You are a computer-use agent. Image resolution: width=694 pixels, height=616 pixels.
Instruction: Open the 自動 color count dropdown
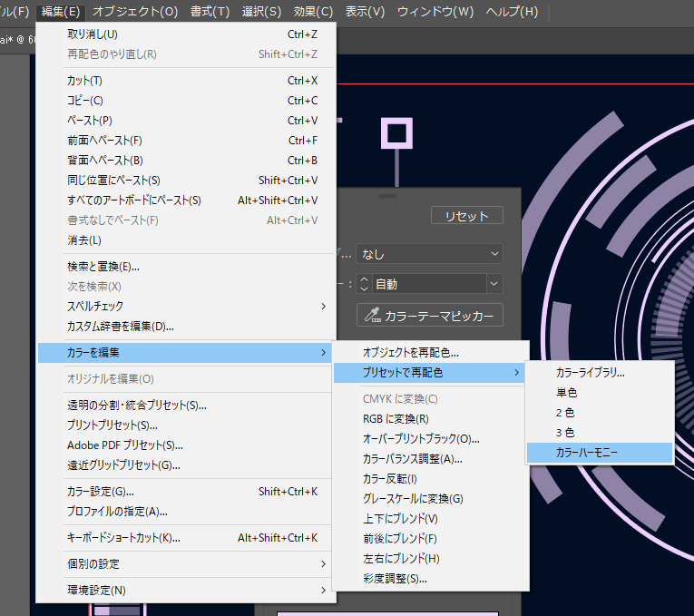494,284
